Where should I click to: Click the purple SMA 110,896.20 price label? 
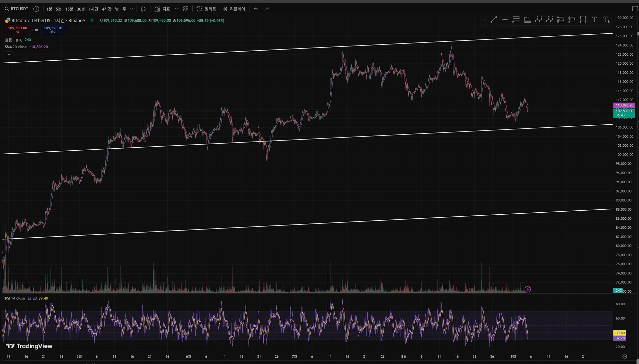(624, 105)
